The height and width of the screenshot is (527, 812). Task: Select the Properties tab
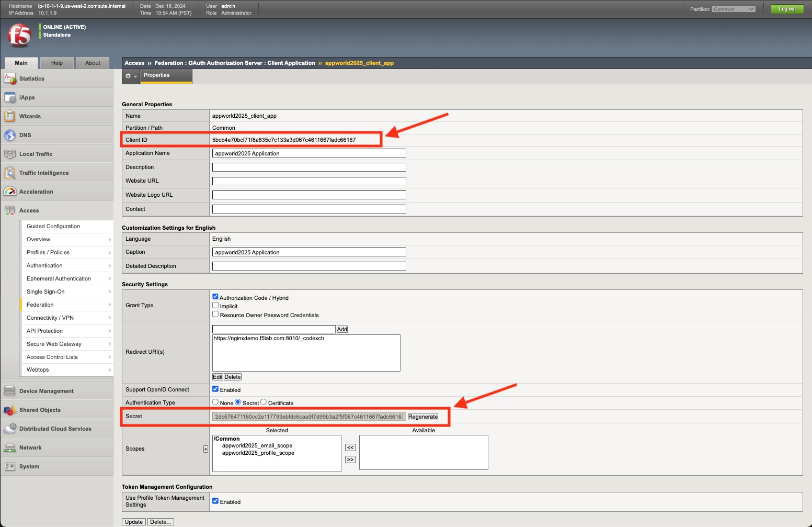166,75
